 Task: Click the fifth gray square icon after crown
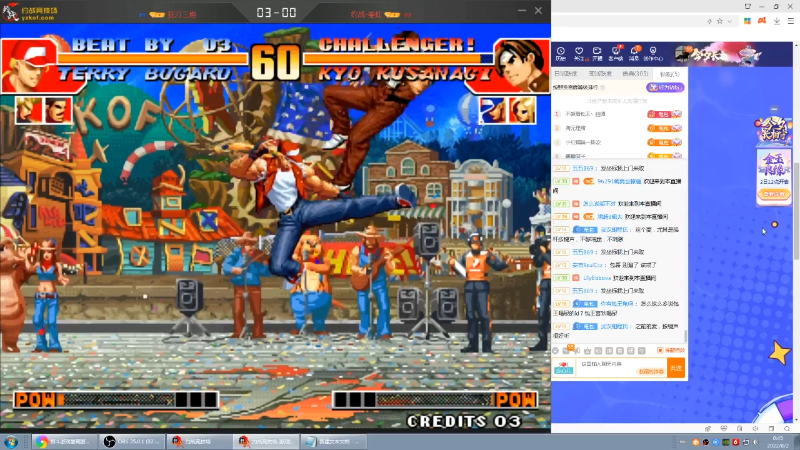[x=642, y=351]
